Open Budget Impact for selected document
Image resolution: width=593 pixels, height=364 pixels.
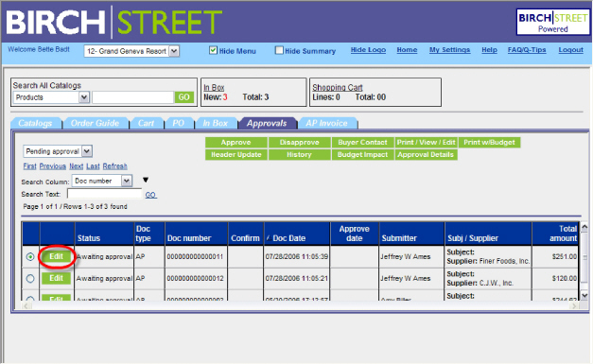pyautogui.click(x=362, y=155)
